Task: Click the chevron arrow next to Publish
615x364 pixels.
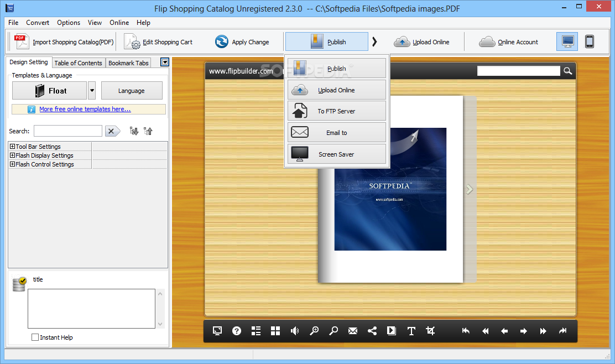Action: (x=374, y=41)
